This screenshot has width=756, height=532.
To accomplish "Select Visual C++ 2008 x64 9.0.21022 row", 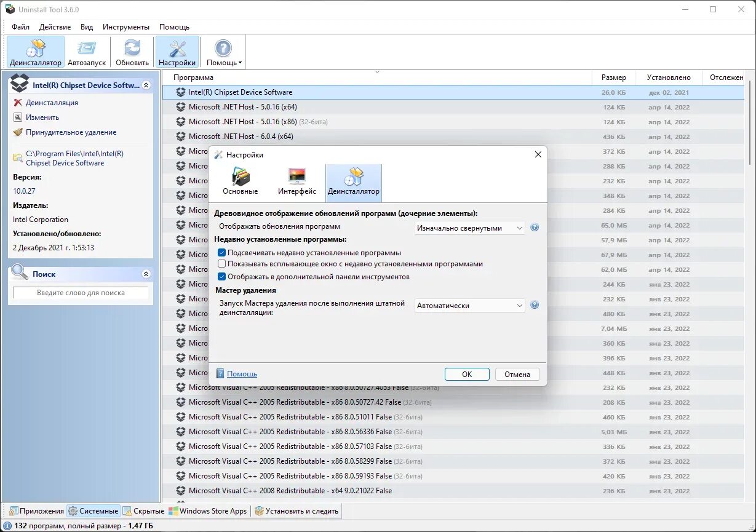I will pos(453,491).
